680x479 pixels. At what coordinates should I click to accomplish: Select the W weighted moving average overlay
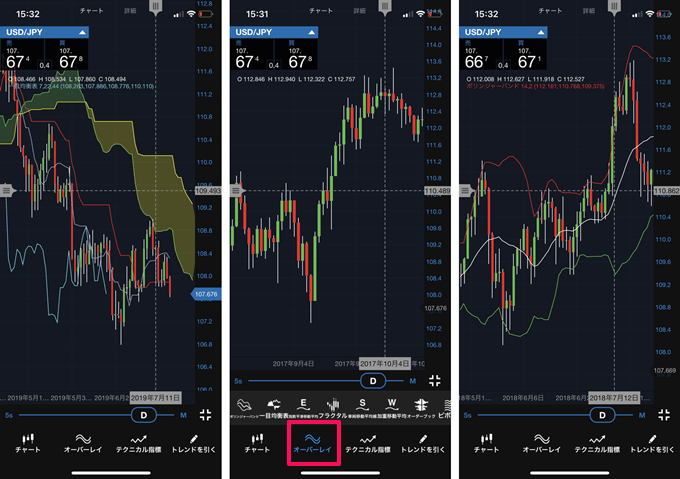(x=392, y=408)
